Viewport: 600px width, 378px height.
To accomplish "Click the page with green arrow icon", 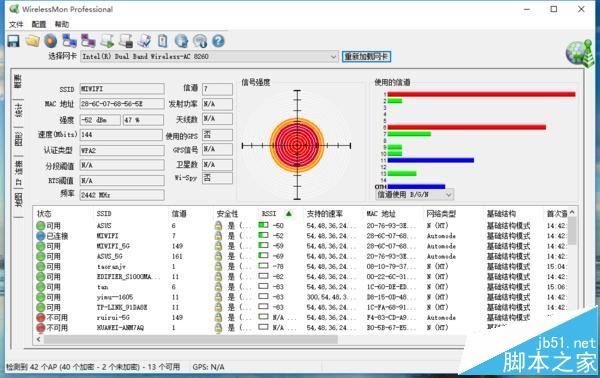I will point(107,41).
